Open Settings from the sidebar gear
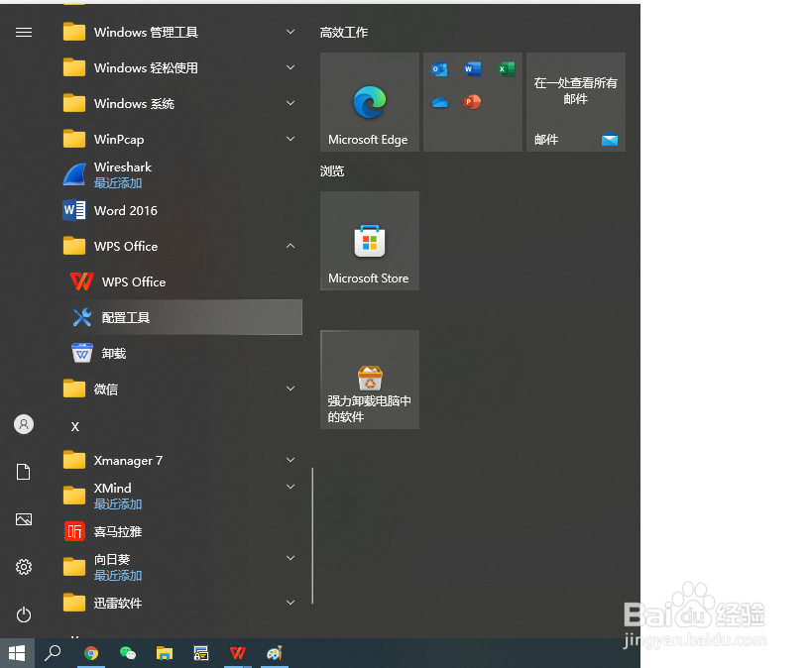Image resolution: width=812 pixels, height=668 pixels. tap(23, 567)
